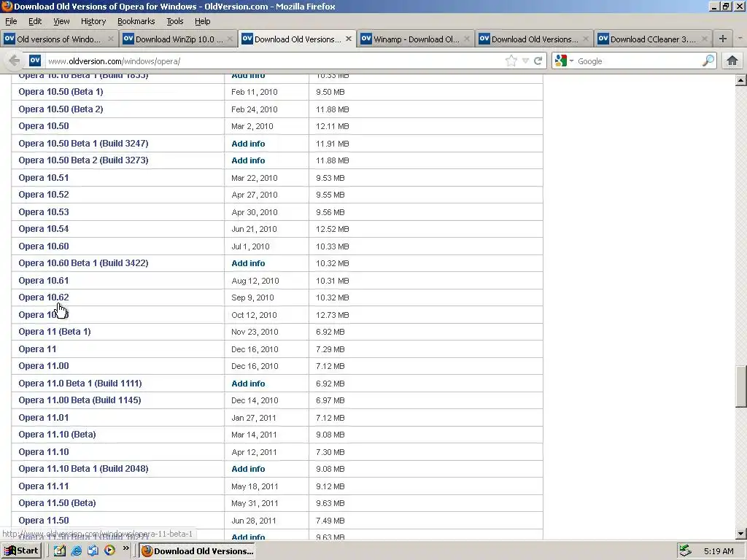Open the Help menu
This screenshot has width=747, height=560.
click(203, 21)
